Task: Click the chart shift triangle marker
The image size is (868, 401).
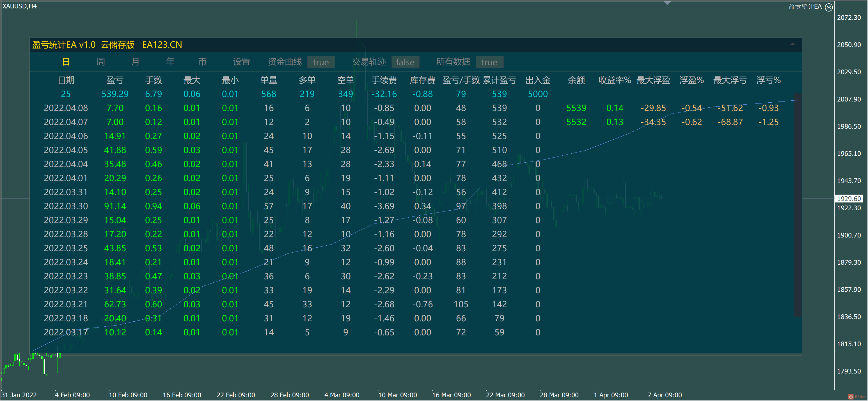Action: [x=667, y=3]
